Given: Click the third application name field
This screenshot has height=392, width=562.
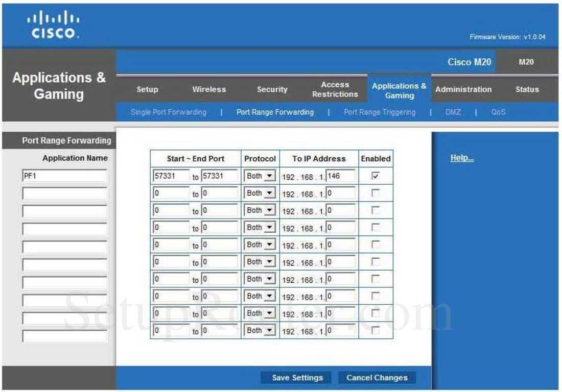Looking at the screenshot, I should pos(64,211).
